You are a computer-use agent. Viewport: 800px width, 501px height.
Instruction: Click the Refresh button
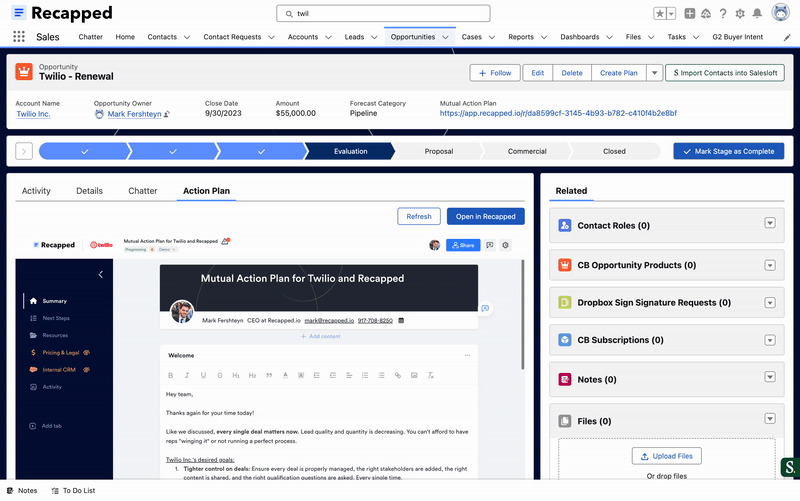[x=419, y=216]
